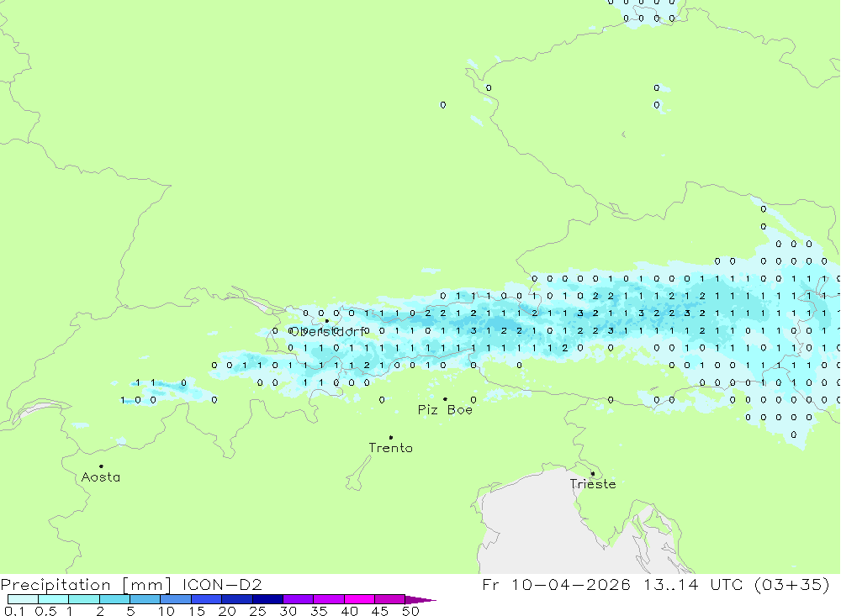The height and width of the screenshot is (616, 841).
Task: Click the Trento location dot marker
Action: tap(391, 438)
